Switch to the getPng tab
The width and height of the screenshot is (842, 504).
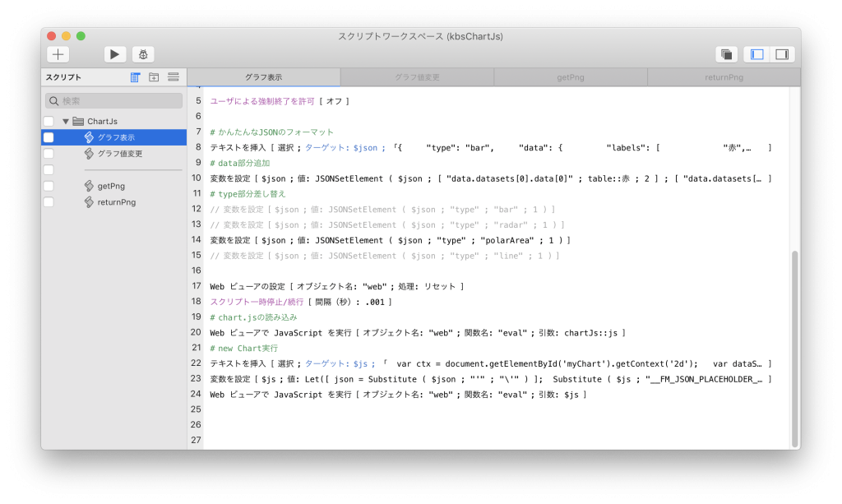571,77
